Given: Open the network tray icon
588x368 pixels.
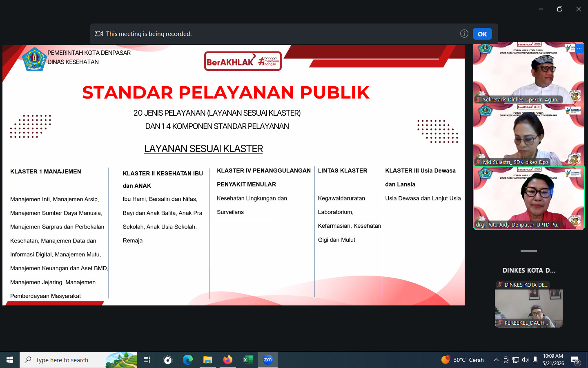Looking at the screenshot, I should click(515, 360).
